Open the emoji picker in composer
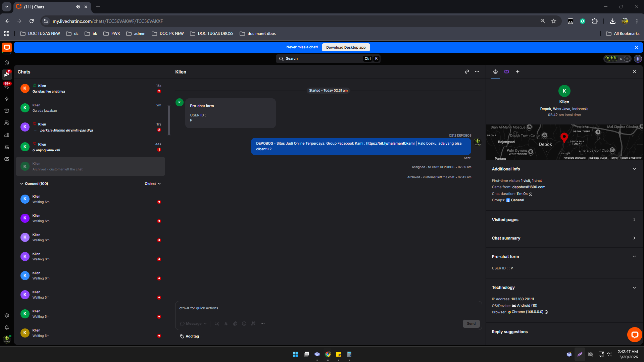The height and width of the screenshot is (362, 644). [x=244, y=324]
